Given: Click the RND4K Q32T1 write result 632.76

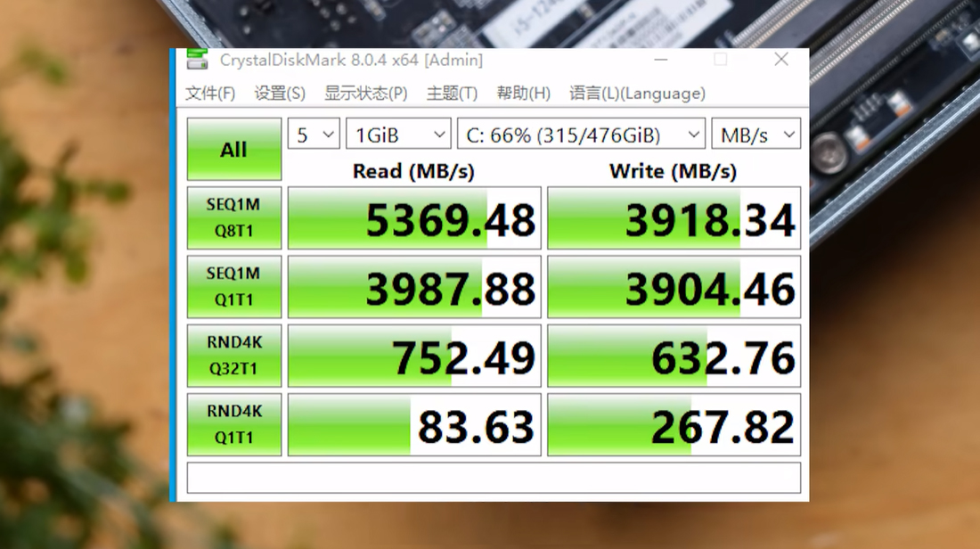Looking at the screenshot, I should click(674, 356).
